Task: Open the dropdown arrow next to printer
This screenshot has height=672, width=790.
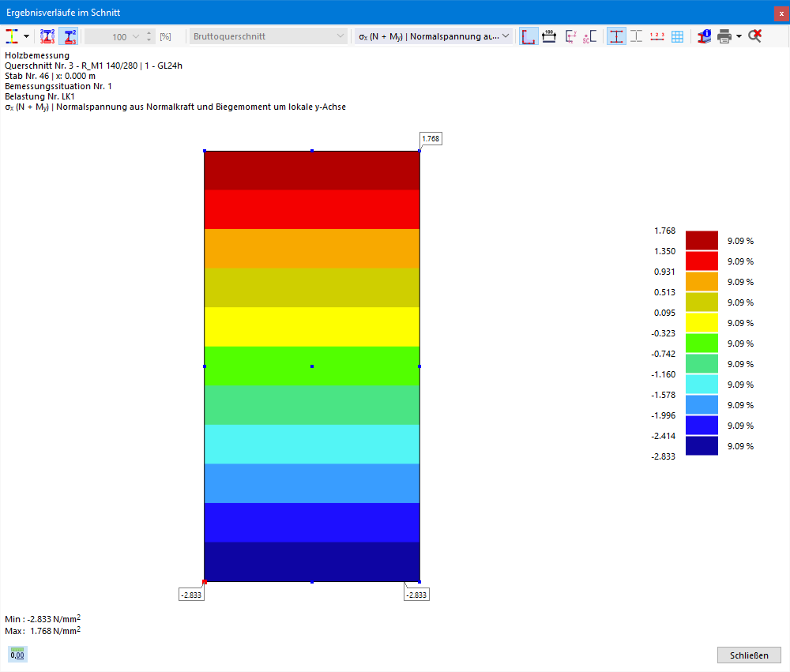Action: pyautogui.click(x=739, y=36)
